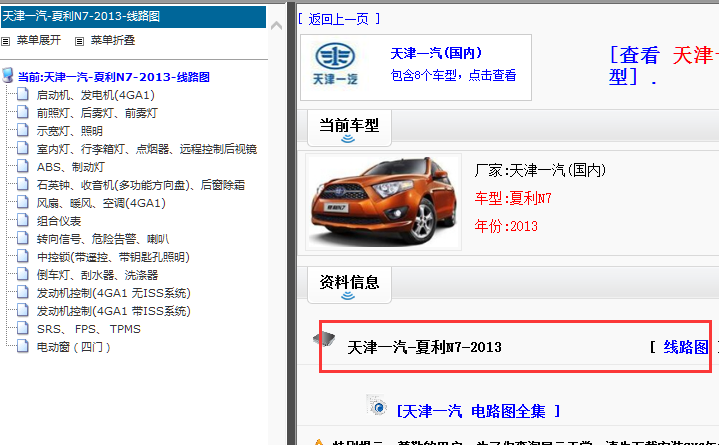Click the icon beside 电路图全集 link
The image size is (719, 445).
[377, 405]
